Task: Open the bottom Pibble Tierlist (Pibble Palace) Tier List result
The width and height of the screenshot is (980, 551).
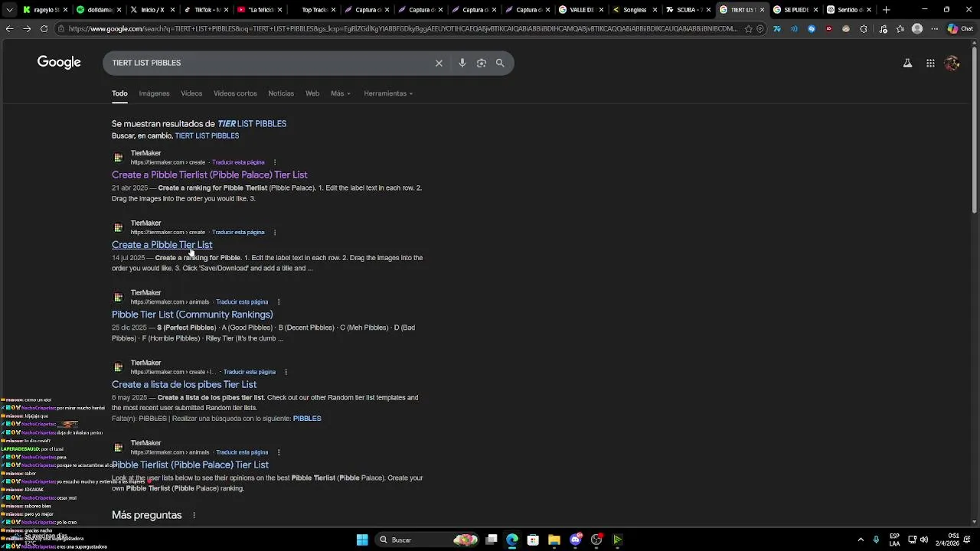Action: [190, 465]
